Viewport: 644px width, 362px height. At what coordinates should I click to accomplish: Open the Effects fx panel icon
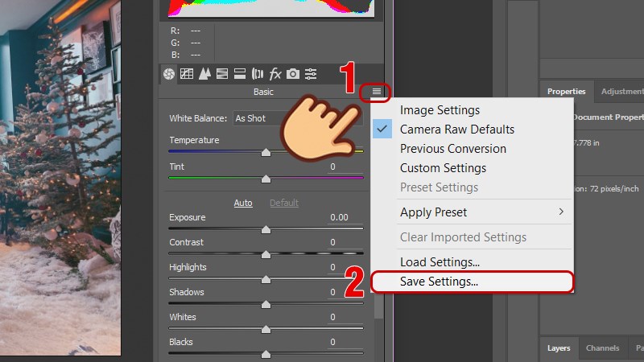point(275,74)
